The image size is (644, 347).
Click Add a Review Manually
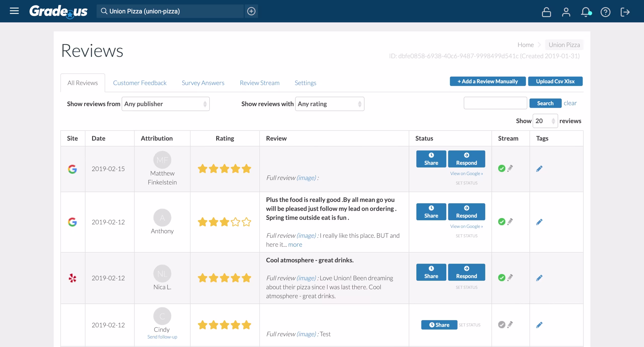coord(487,81)
